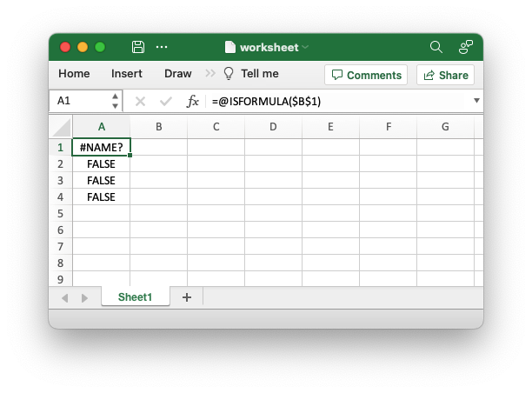Image resolution: width=532 pixels, height=393 pixels.
Task: Confirm formula entry with the checkmark icon
Action: [x=166, y=101]
